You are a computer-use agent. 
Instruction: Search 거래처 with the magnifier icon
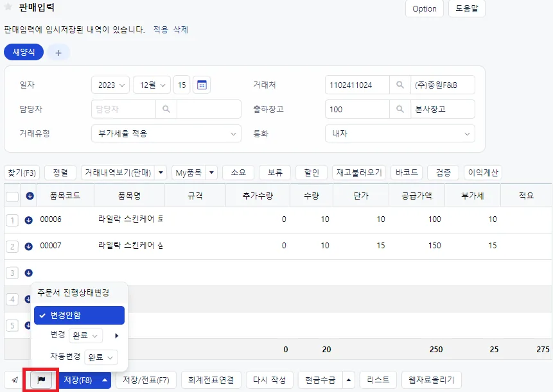400,85
